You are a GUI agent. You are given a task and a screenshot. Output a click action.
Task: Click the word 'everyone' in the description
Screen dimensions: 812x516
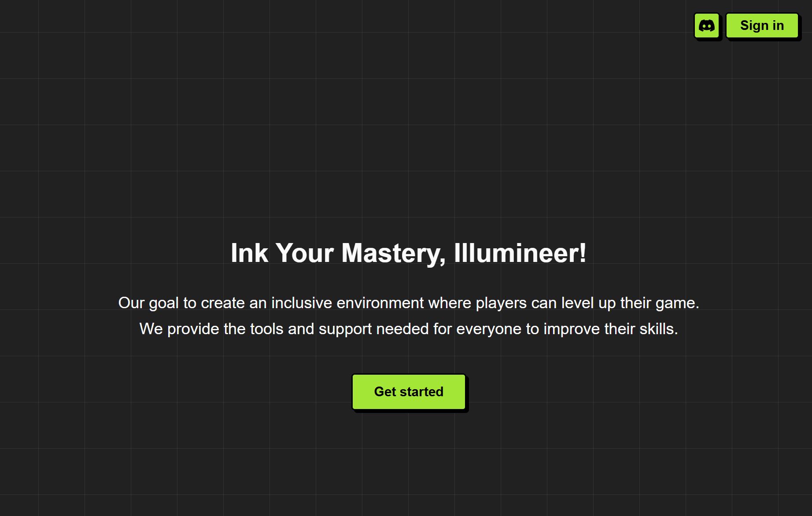[489, 329]
